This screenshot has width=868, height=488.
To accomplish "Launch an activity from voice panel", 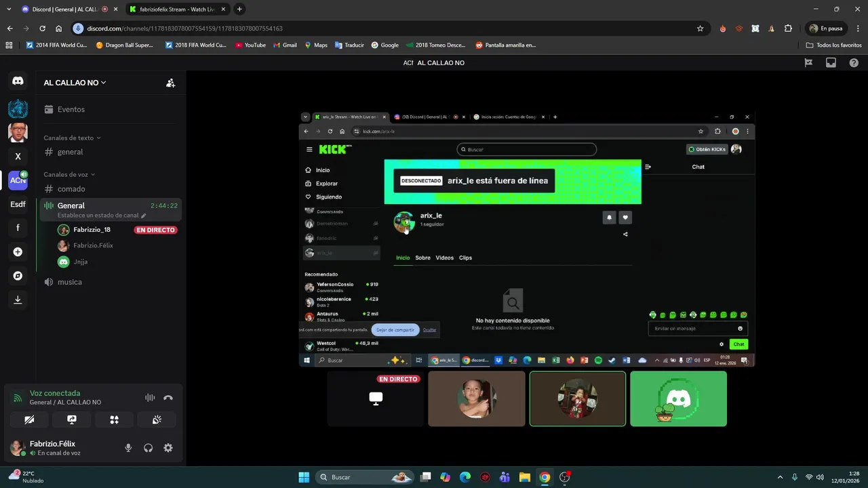I will (114, 420).
